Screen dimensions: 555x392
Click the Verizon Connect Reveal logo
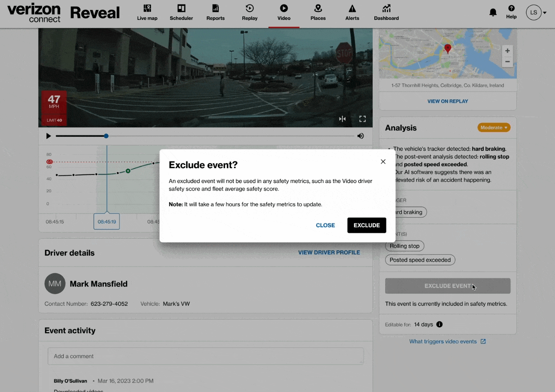click(63, 13)
